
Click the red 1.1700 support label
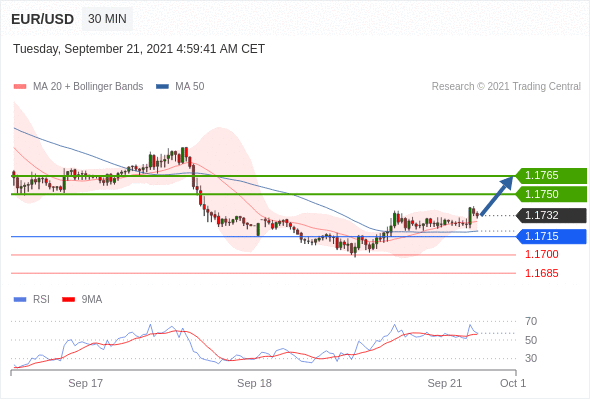click(x=541, y=254)
